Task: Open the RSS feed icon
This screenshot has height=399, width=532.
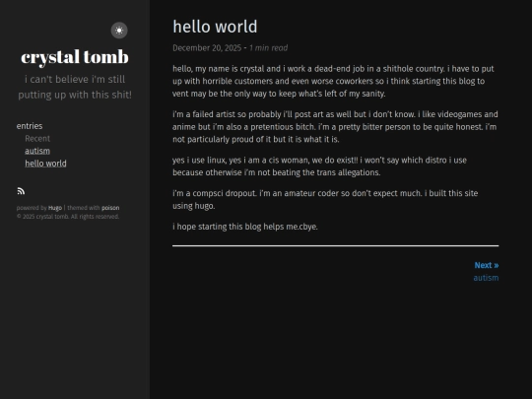Action: pyautogui.click(x=21, y=191)
